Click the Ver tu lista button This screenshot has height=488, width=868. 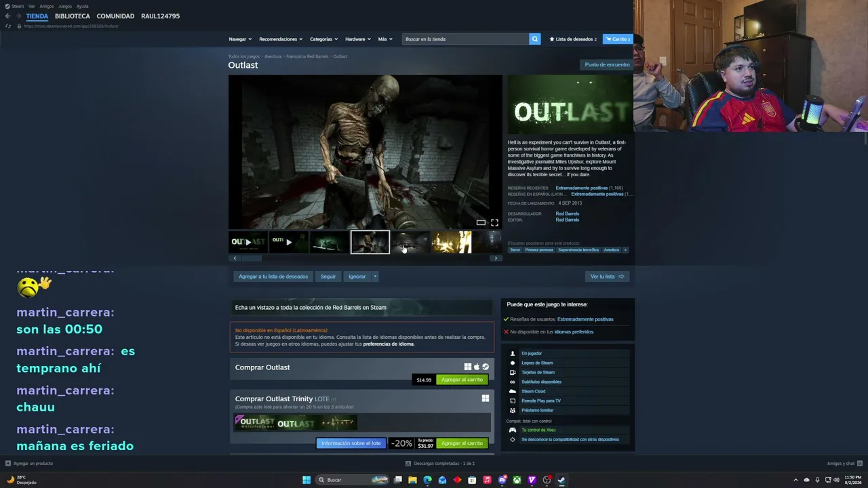pyautogui.click(x=607, y=277)
